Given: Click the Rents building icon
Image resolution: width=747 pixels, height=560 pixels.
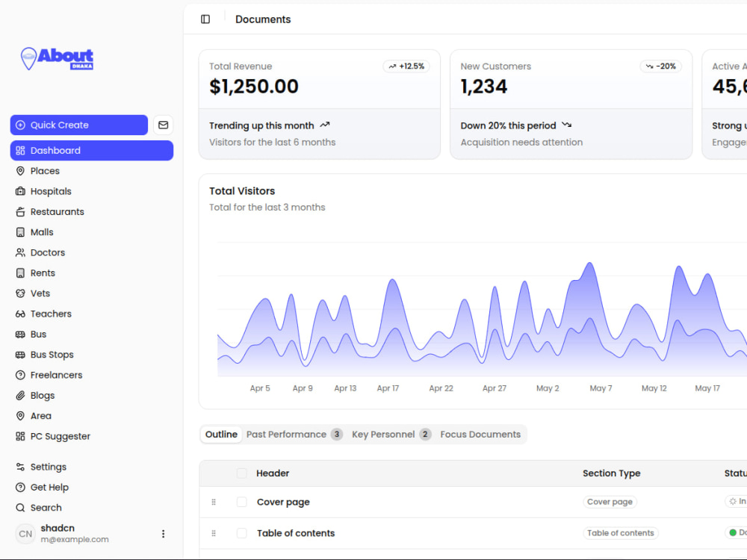Looking at the screenshot, I should coord(20,273).
